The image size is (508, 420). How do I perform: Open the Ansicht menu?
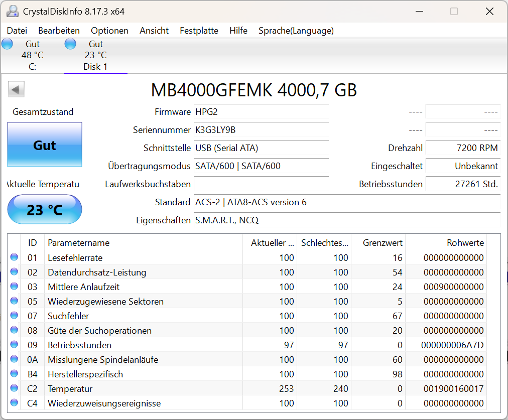click(154, 31)
